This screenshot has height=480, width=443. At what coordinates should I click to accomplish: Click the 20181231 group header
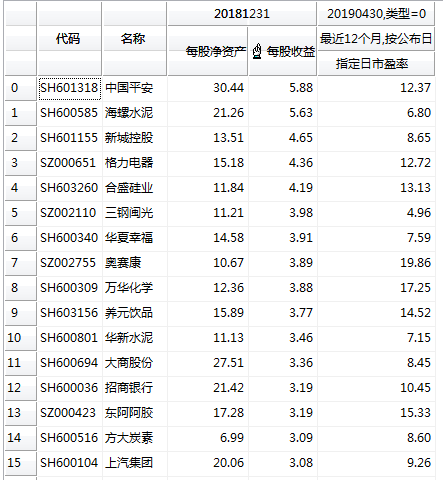(x=242, y=14)
